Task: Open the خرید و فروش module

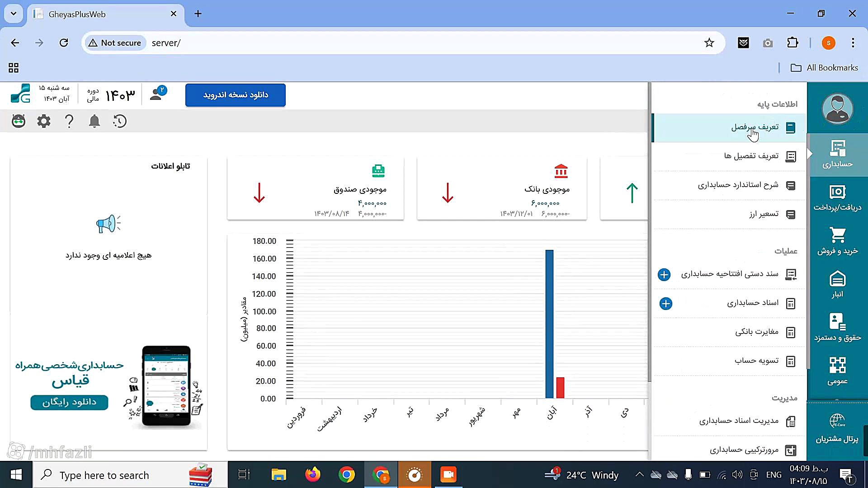Action: (837, 241)
